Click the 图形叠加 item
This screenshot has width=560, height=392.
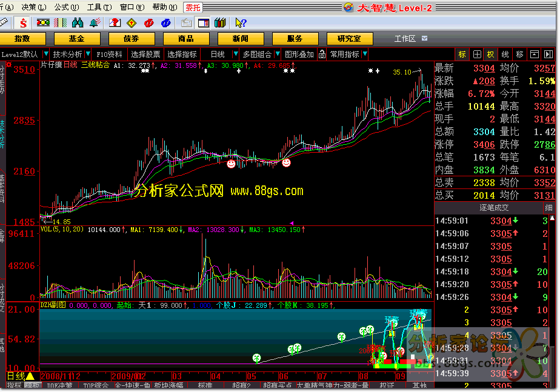pos(299,55)
